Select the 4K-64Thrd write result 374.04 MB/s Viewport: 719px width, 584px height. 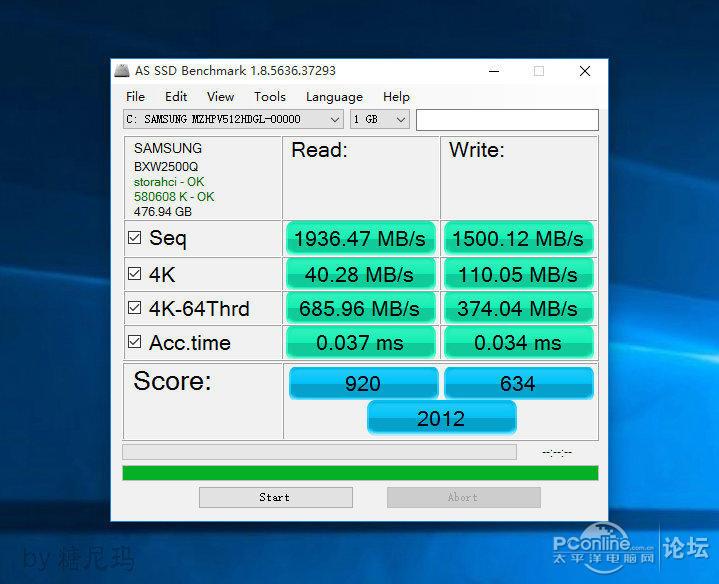pyautogui.click(x=518, y=308)
